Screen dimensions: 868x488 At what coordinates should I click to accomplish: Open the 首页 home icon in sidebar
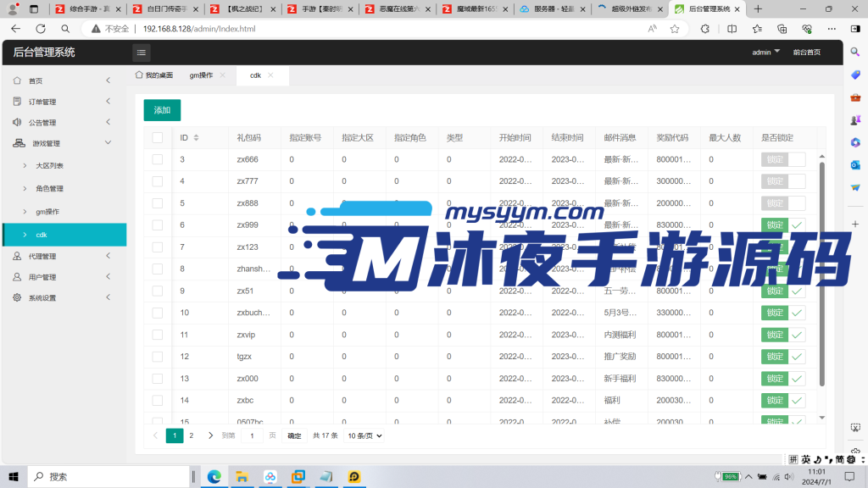tap(19, 80)
